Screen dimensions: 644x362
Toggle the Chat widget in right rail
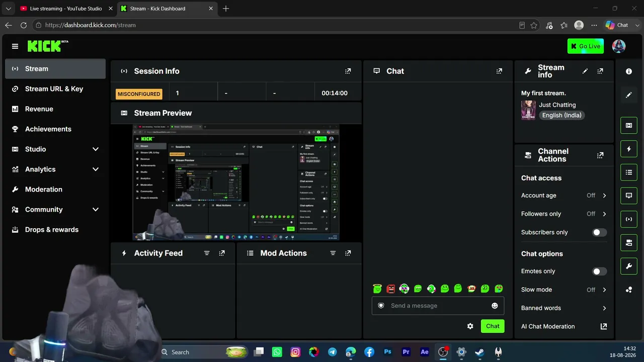click(x=629, y=196)
